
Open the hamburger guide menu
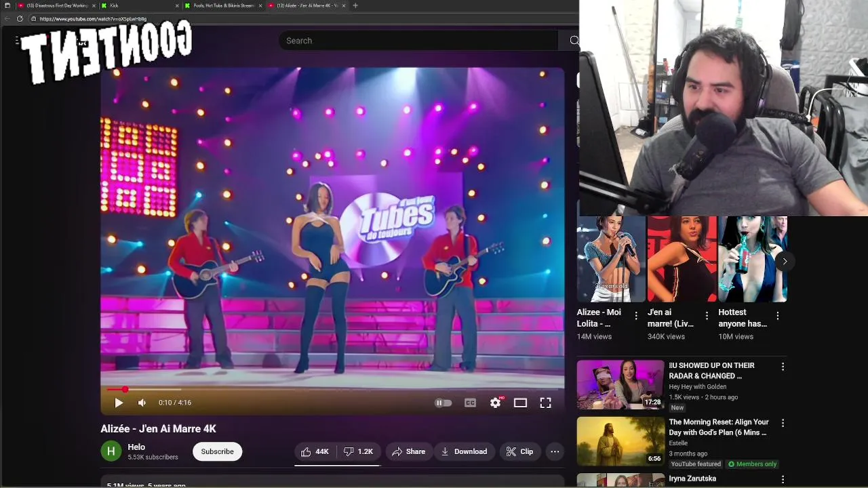(x=18, y=41)
